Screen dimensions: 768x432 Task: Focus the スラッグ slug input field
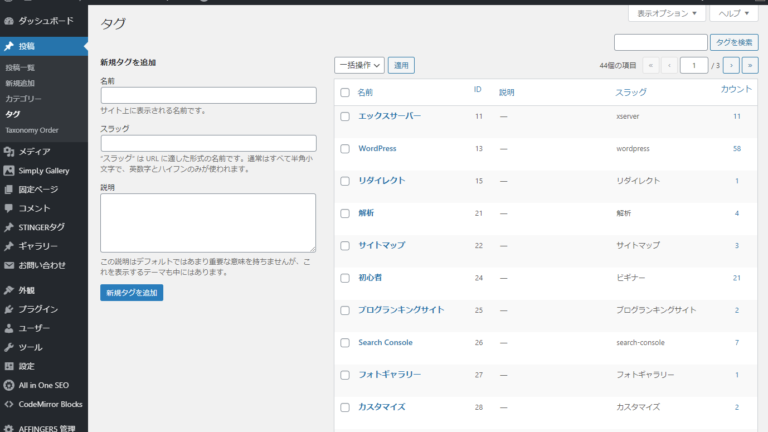[x=208, y=143]
